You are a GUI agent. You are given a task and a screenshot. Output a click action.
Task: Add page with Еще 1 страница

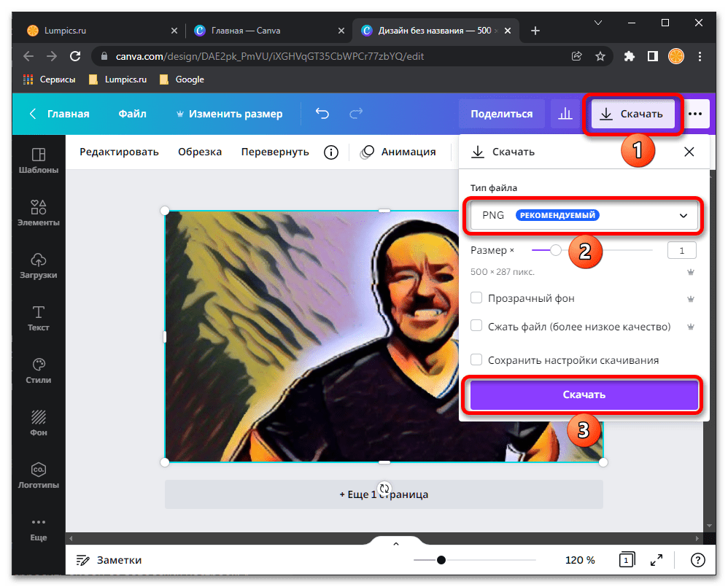click(384, 494)
